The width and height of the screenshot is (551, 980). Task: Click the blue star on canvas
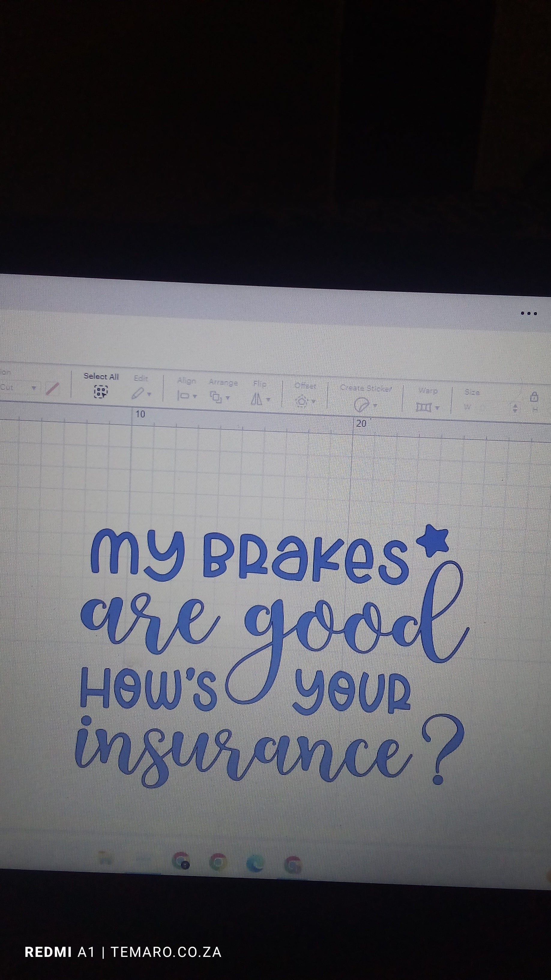tap(433, 540)
